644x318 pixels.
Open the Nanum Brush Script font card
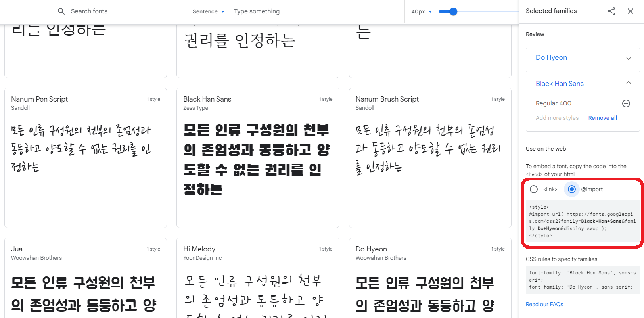pos(430,158)
